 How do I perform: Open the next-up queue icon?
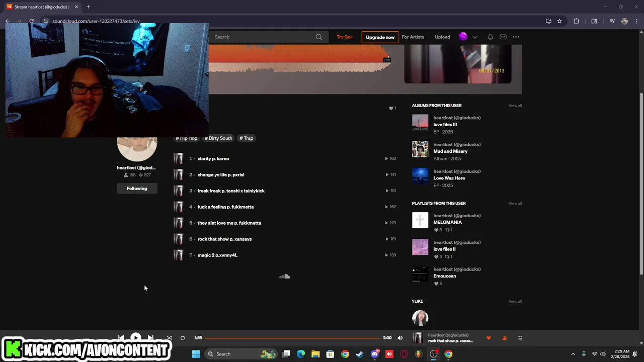pyautogui.click(x=520, y=338)
